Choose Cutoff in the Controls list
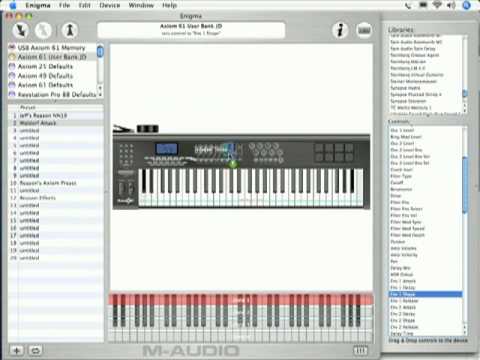The width and height of the screenshot is (480, 360). pos(397,183)
